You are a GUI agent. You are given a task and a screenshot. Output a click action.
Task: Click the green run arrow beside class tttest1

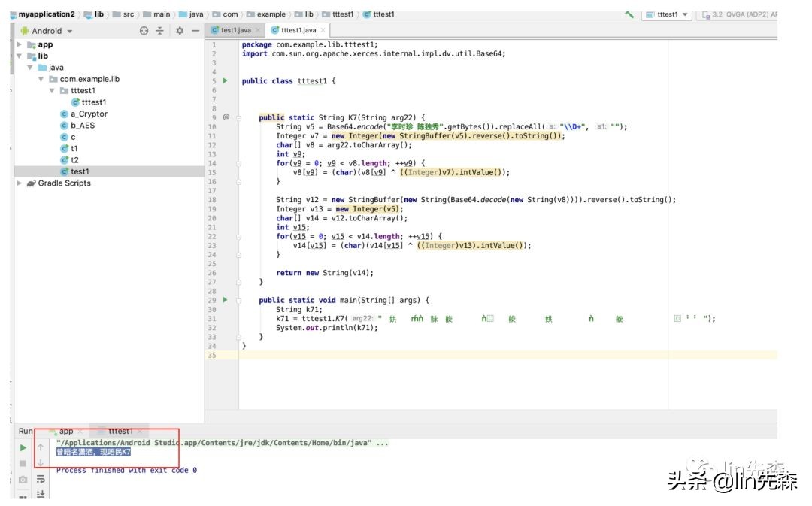click(x=225, y=81)
